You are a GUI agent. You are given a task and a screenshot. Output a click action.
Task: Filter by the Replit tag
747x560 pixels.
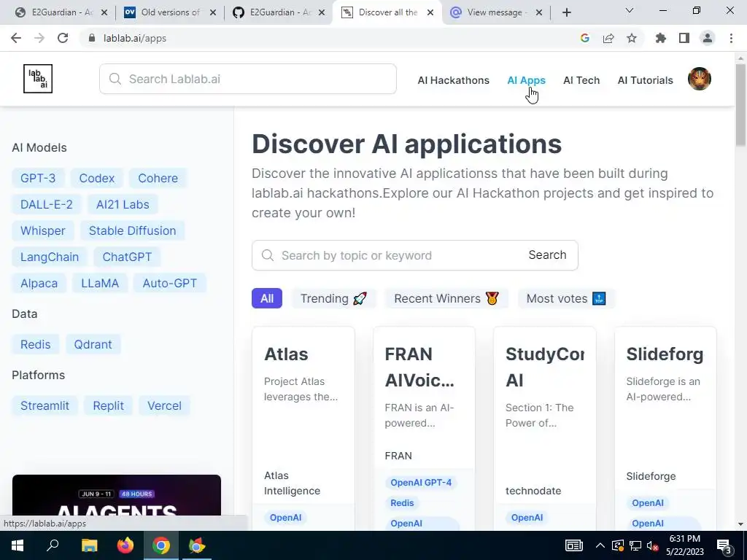pyautogui.click(x=108, y=405)
